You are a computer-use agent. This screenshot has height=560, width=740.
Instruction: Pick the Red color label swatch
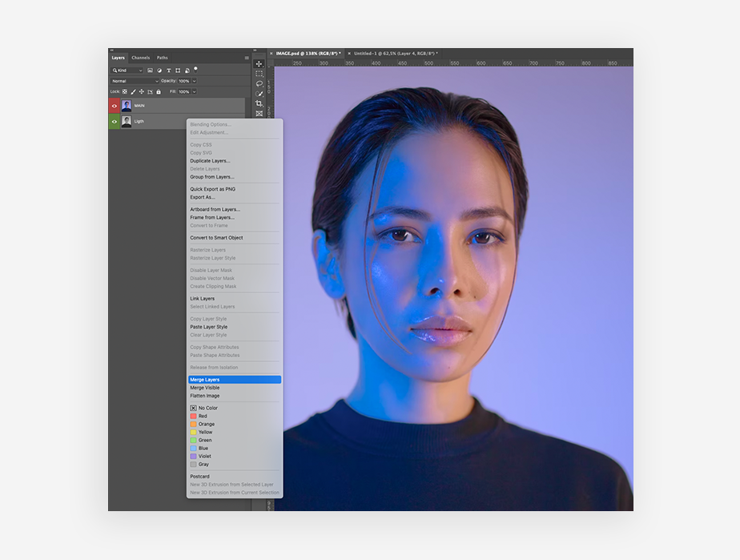(194, 417)
